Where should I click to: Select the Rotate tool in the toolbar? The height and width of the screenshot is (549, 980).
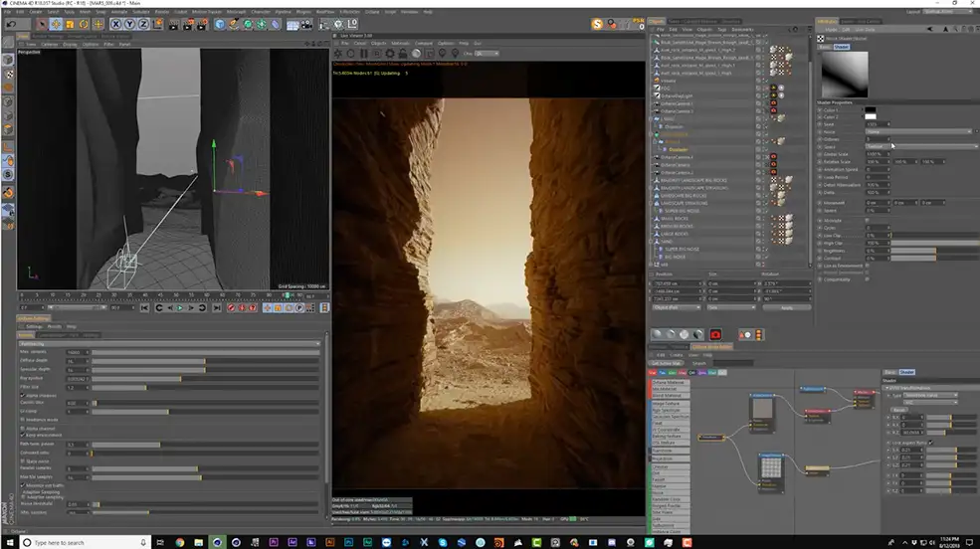click(x=84, y=24)
